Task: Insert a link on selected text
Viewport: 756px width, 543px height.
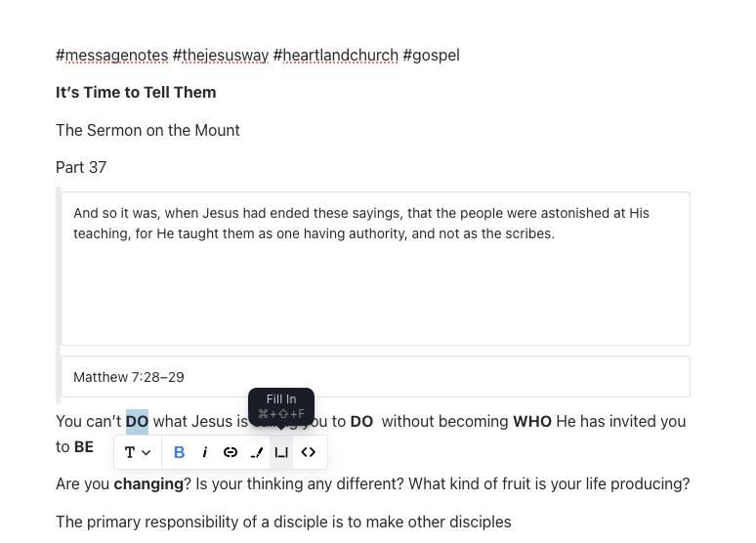Action: [x=231, y=452]
